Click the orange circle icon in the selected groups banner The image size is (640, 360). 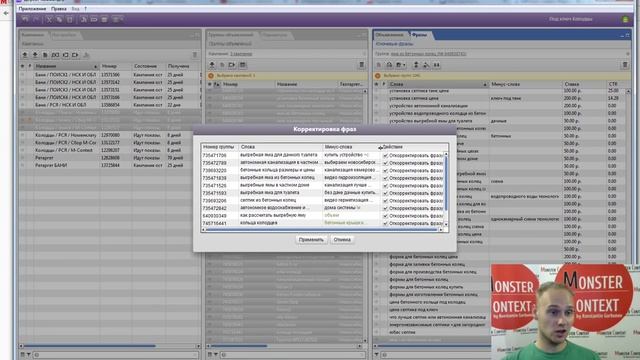point(378,76)
